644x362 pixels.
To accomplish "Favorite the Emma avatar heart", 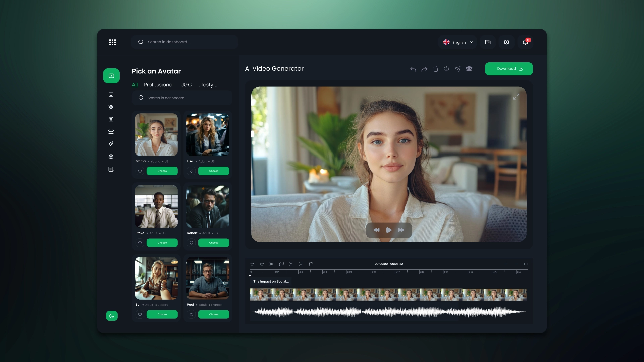I will coord(140,171).
